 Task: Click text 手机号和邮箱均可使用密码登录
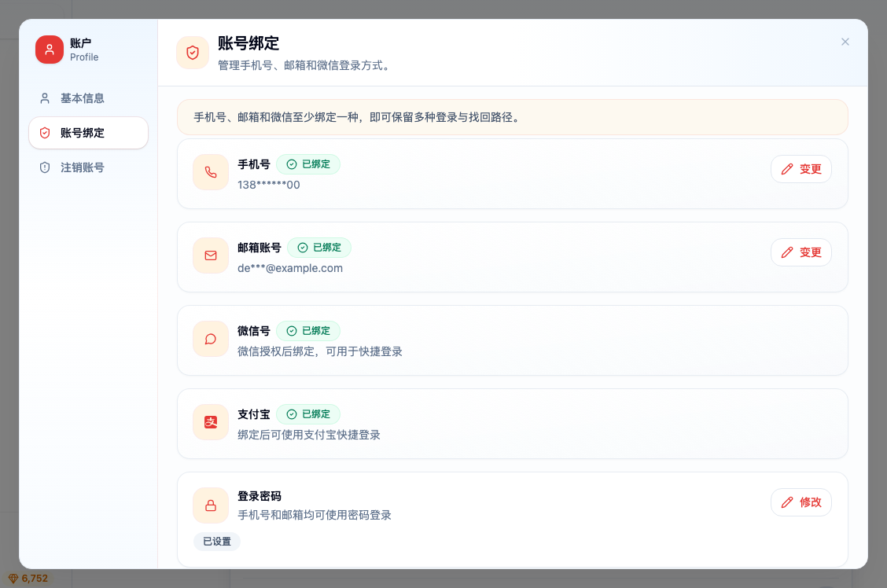coord(315,515)
